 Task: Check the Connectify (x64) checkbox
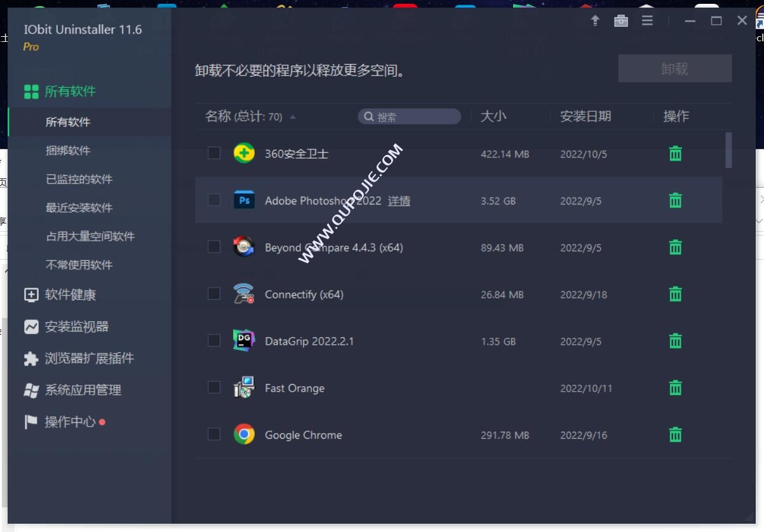(214, 293)
